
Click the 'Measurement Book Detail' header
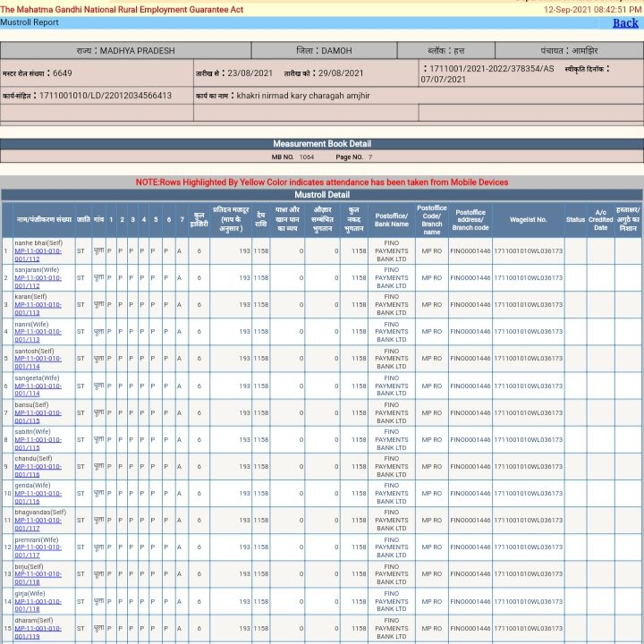[322, 144]
